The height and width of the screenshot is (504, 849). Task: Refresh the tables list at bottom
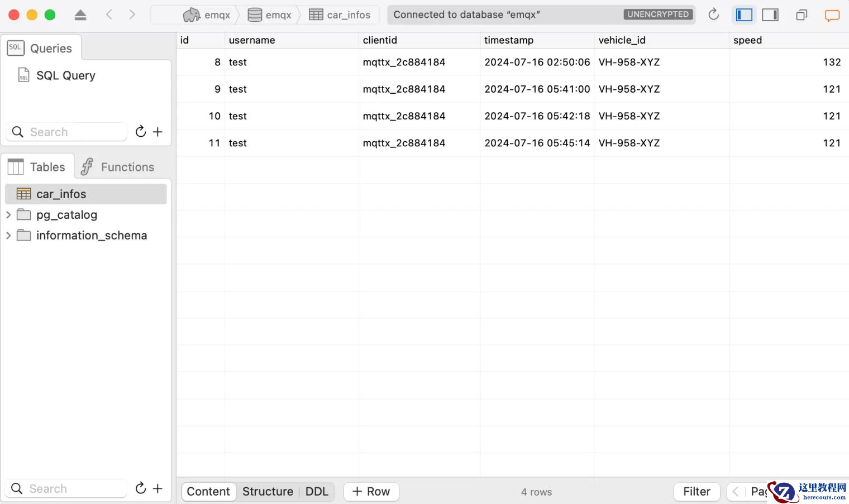pyautogui.click(x=141, y=488)
